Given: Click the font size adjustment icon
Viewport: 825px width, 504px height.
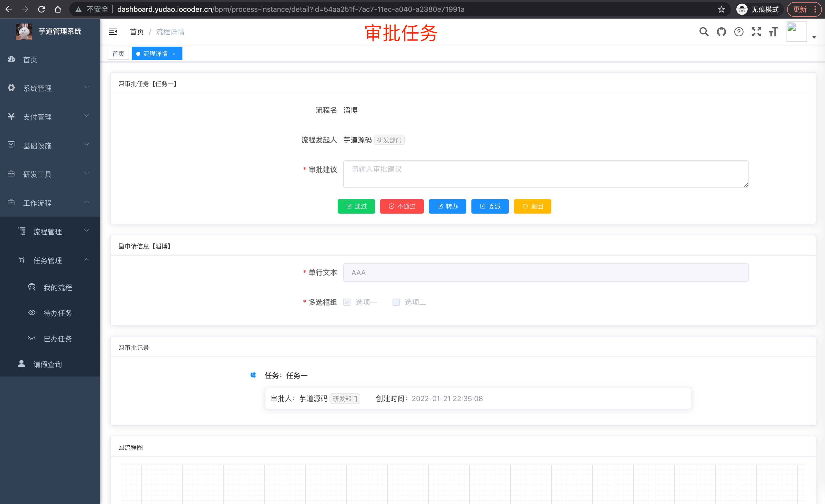Looking at the screenshot, I should point(774,32).
